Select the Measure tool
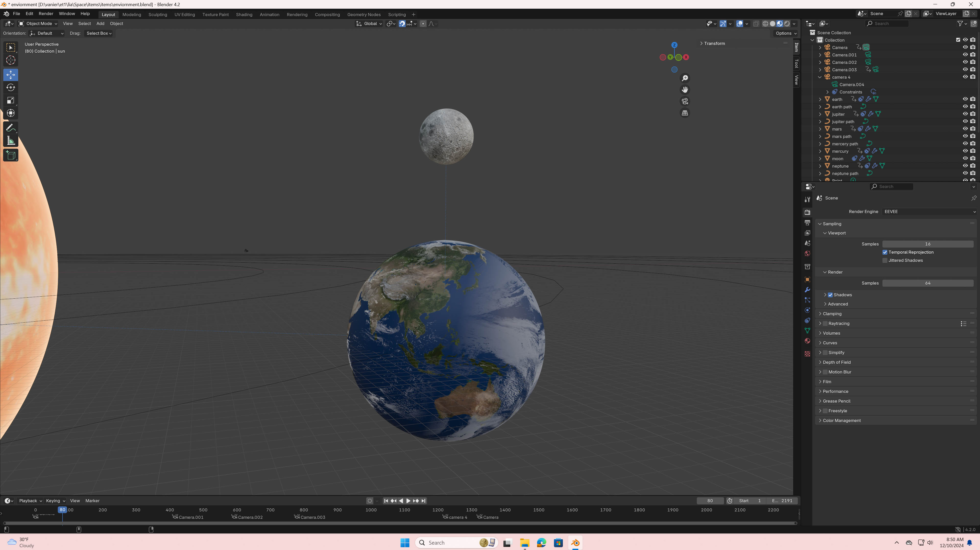 click(x=11, y=141)
